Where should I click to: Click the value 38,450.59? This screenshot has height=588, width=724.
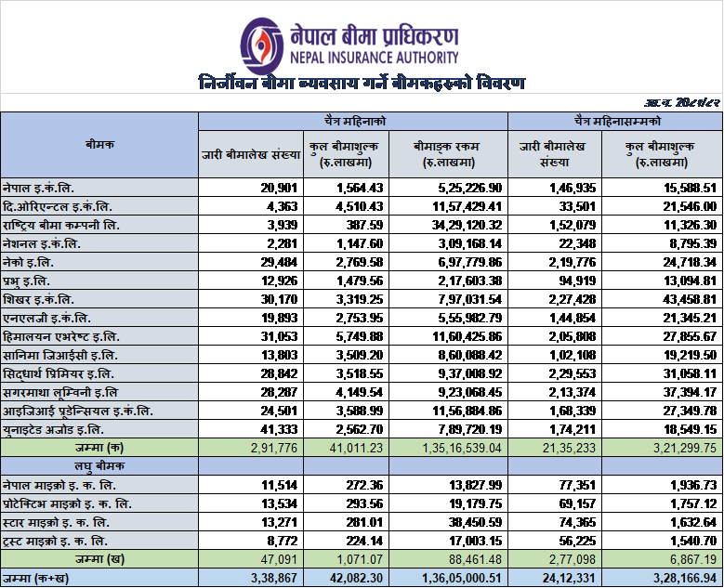475,522
